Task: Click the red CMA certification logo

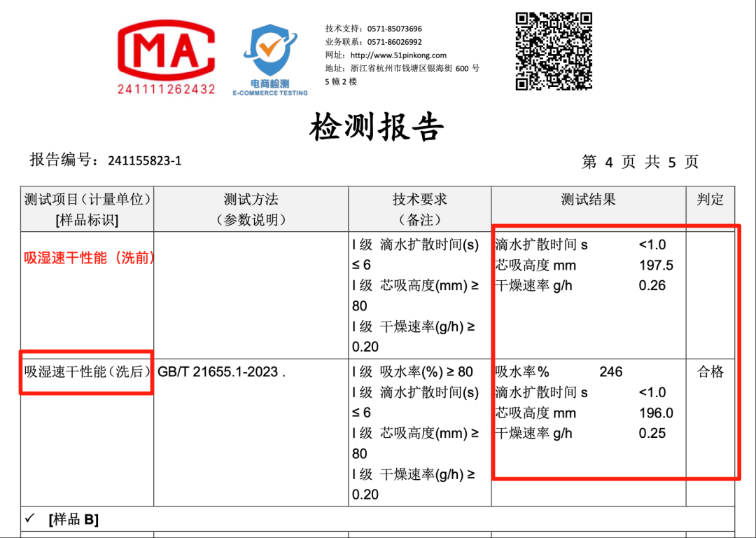Action: tap(167, 50)
